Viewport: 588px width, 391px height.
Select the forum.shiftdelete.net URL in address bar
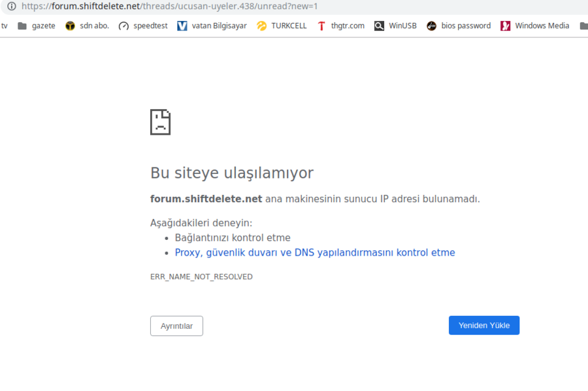tap(169, 6)
